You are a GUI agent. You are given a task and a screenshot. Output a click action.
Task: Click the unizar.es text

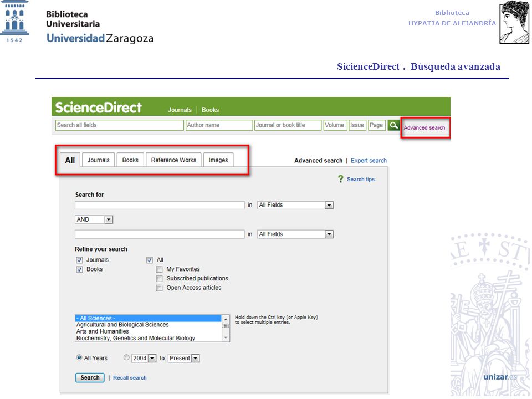pos(500,377)
